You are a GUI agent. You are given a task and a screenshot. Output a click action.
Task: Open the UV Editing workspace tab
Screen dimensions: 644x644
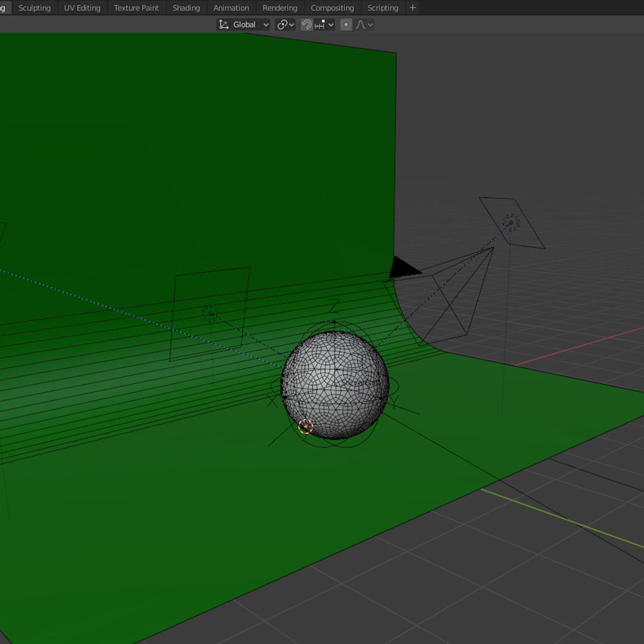[x=82, y=8]
